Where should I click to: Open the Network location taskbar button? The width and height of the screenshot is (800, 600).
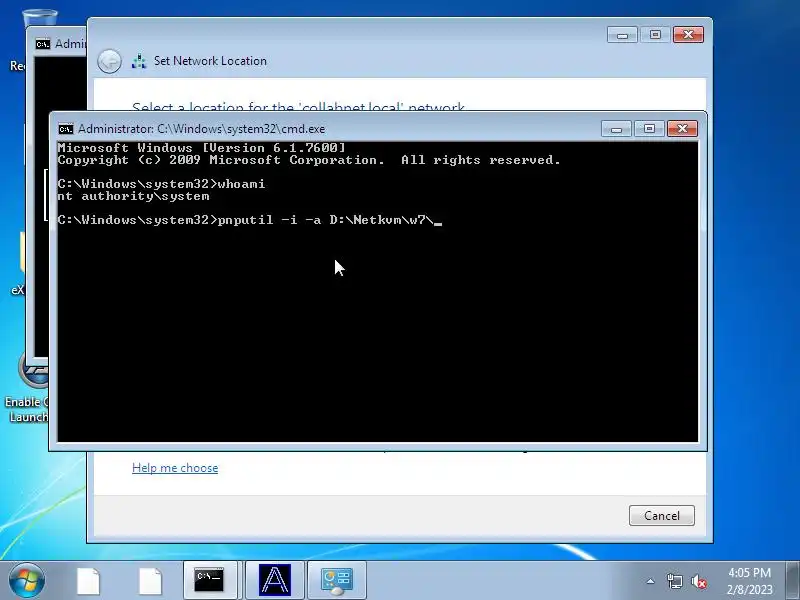coord(337,580)
